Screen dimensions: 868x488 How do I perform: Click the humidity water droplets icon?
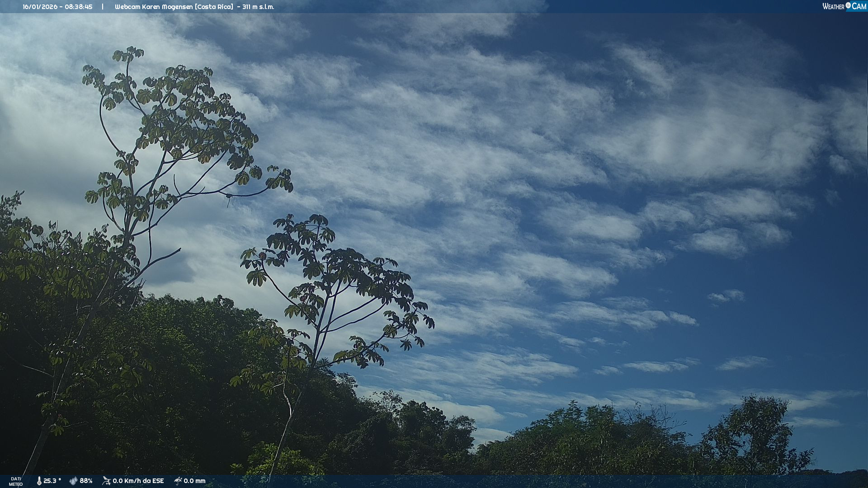pyautogui.click(x=73, y=481)
